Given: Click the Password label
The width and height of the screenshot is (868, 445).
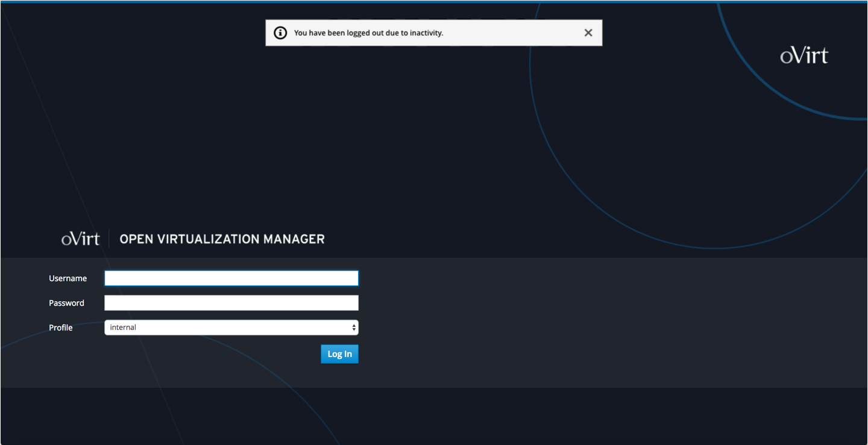Looking at the screenshot, I should tap(66, 303).
